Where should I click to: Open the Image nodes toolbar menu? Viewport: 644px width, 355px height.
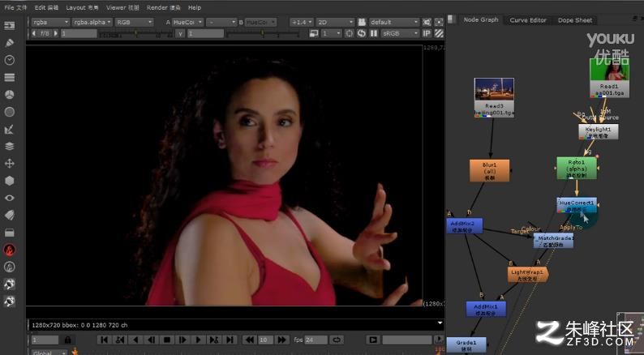[x=10, y=26]
